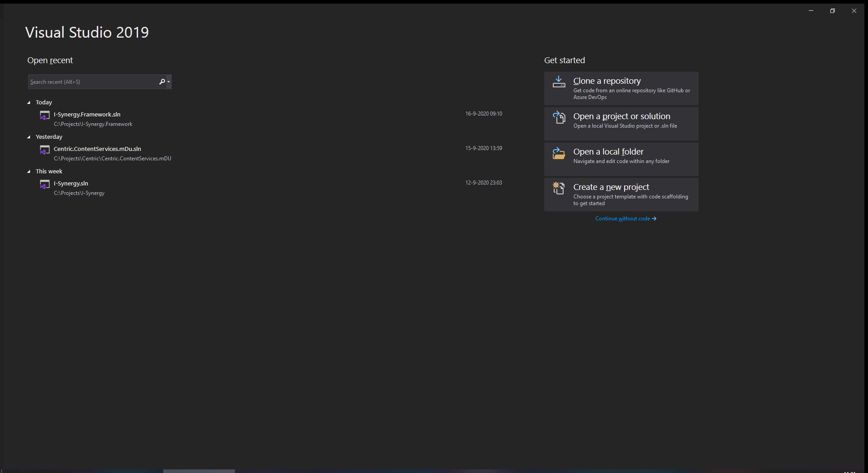Click the Yesterday group label
The height and width of the screenshot is (473, 868).
(x=49, y=137)
